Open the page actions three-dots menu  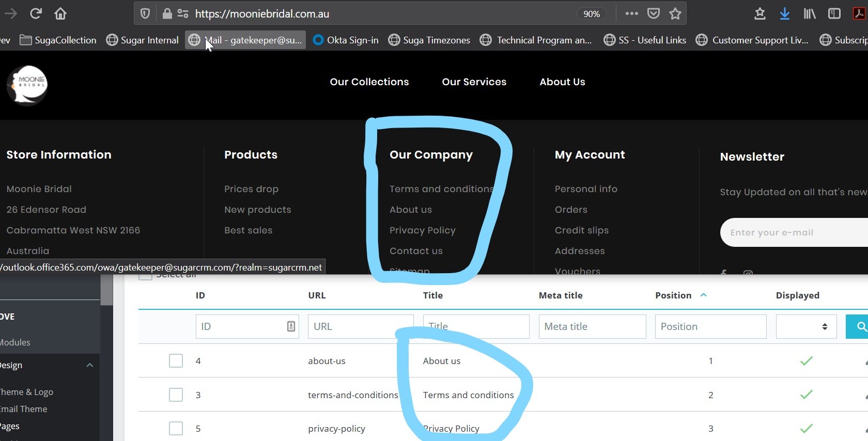[631, 14]
